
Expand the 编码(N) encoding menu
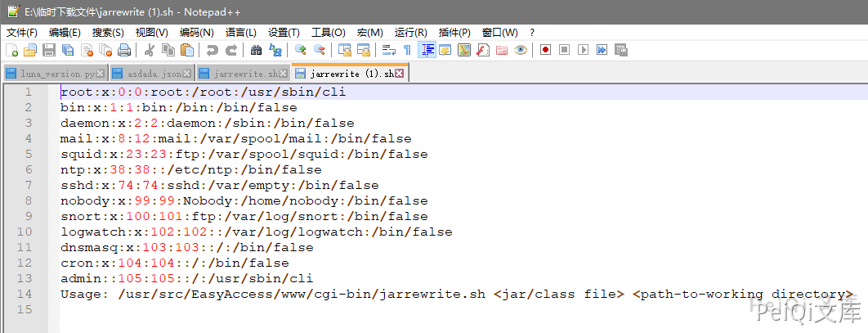196,33
